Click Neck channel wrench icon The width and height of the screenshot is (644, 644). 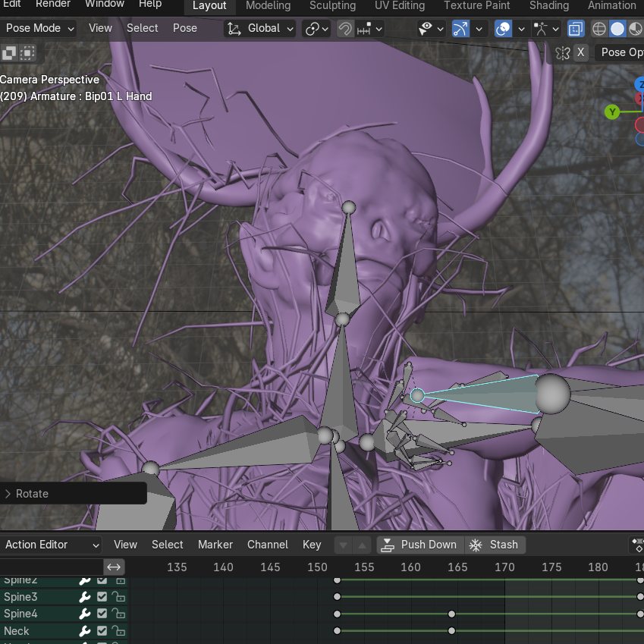tap(85, 631)
